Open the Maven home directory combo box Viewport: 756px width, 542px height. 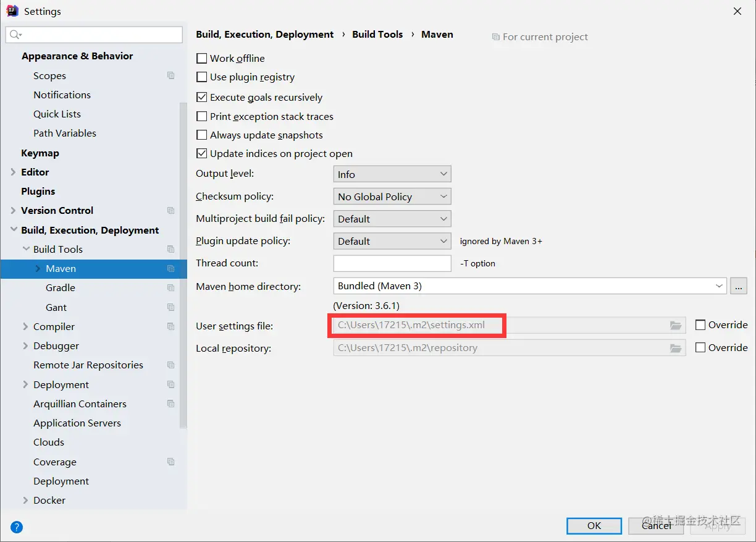point(530,286)
